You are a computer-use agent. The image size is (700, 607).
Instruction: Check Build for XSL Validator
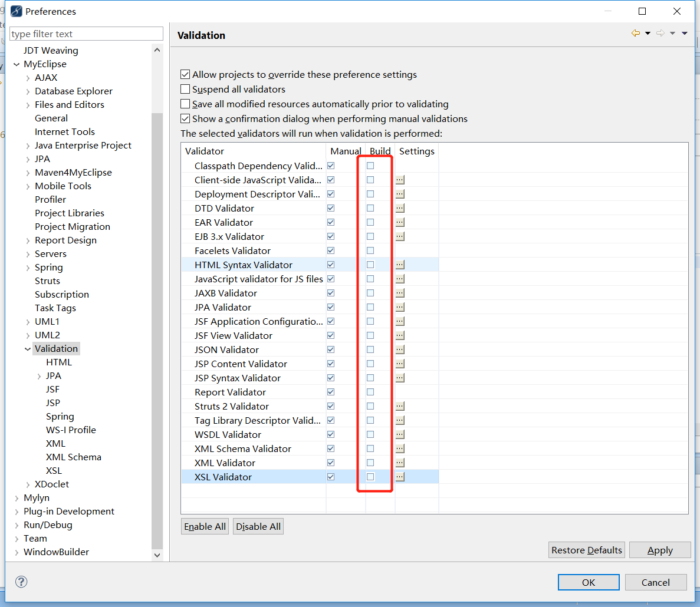tap(370, 477)
